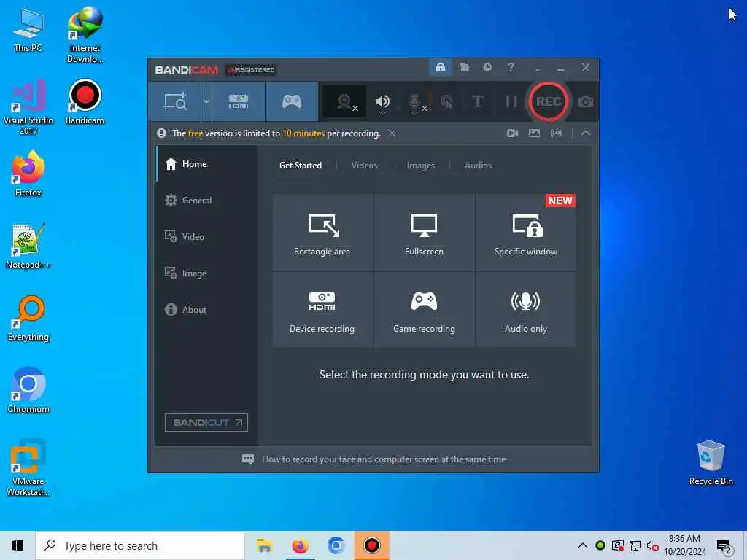Click the lock icon in Bandicam title bar
The width and height of the screenshot is (747, 560).
[440, 68]
